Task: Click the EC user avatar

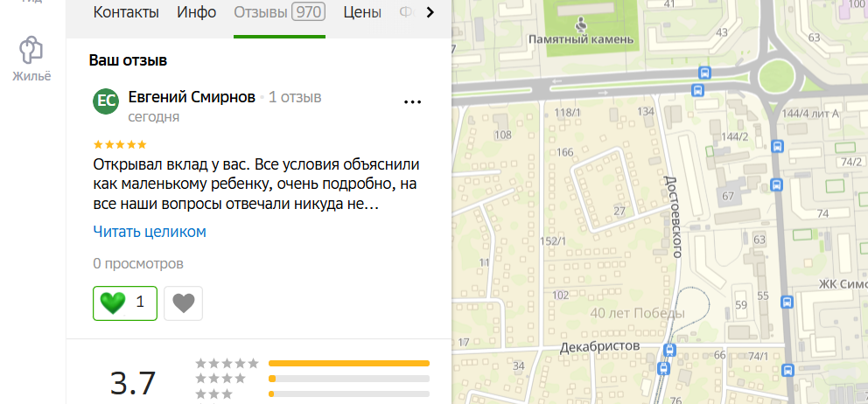Action: click(106, 101)
